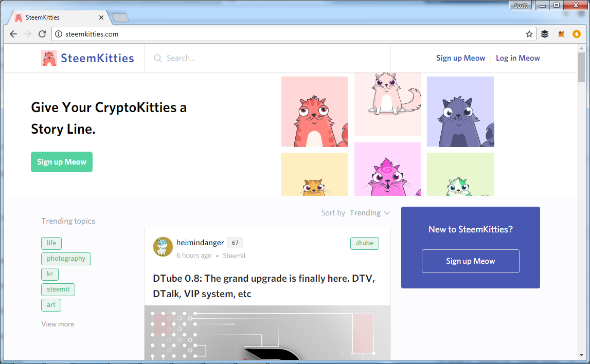
Task: Select the steemit topic tag
Action: tap(58, 289)
